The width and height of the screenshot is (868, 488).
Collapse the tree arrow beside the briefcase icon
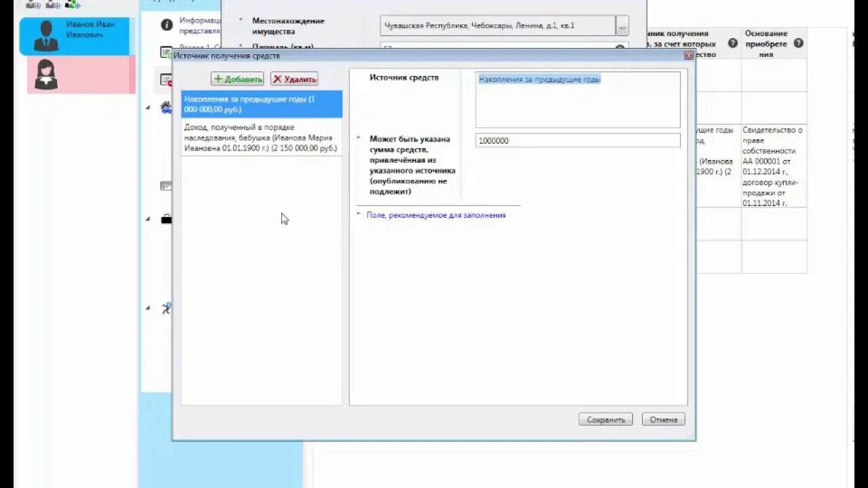tap(149, 218)
